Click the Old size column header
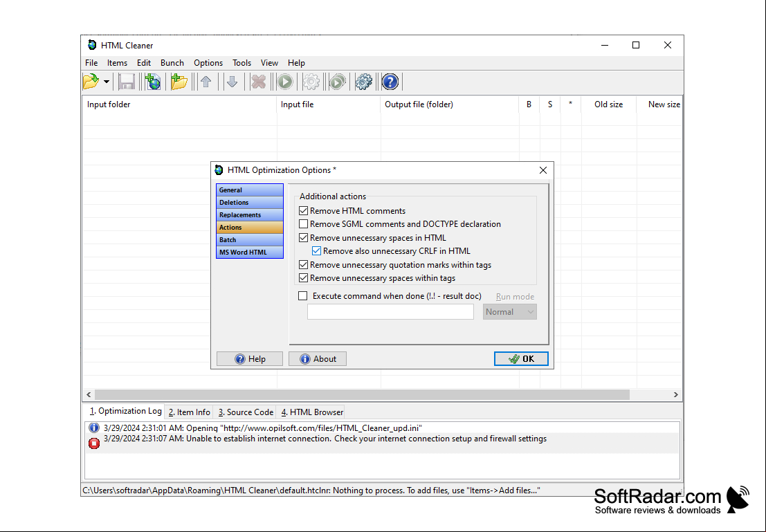Screen dimensions: 766x532 (609, 104)
